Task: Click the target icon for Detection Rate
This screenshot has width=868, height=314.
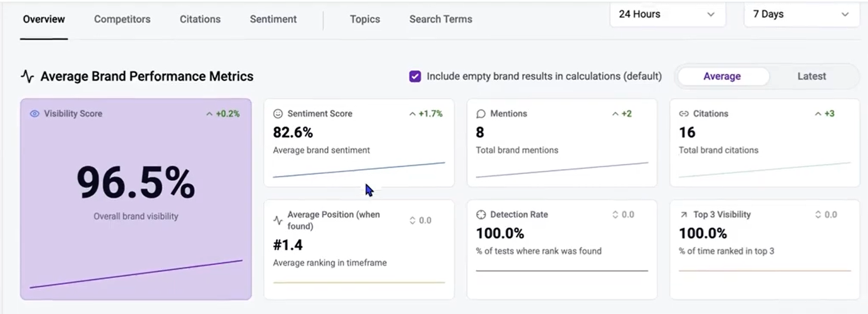Action: coord(481,215)
